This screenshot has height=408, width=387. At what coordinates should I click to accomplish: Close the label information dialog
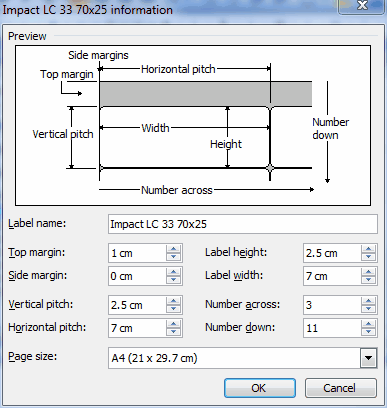tap(362, 6)
